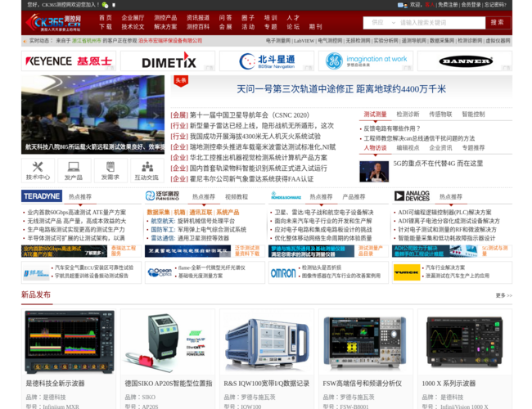Click the blue logo beside 汽车安全气囊ECU

[x=36, y=273]
